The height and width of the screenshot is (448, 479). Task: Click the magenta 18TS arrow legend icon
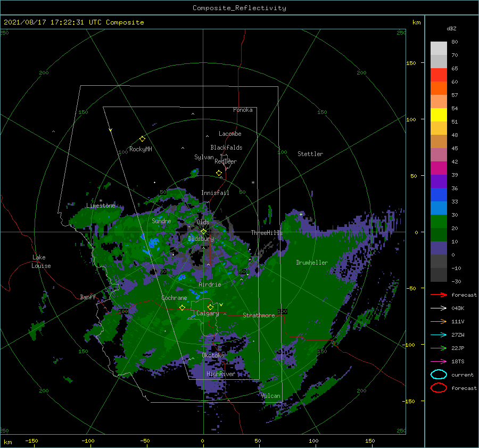439,362
